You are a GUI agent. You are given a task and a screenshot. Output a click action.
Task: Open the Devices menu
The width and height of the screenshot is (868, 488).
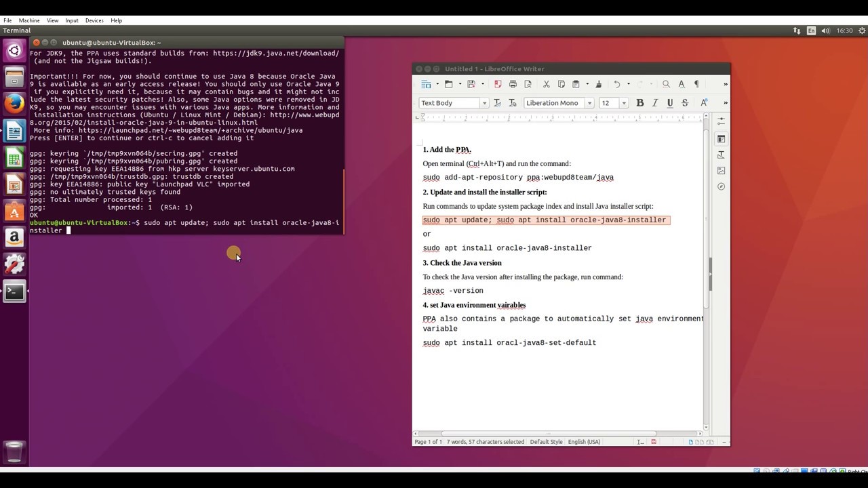pyautogui.click(x=94, y=21)
